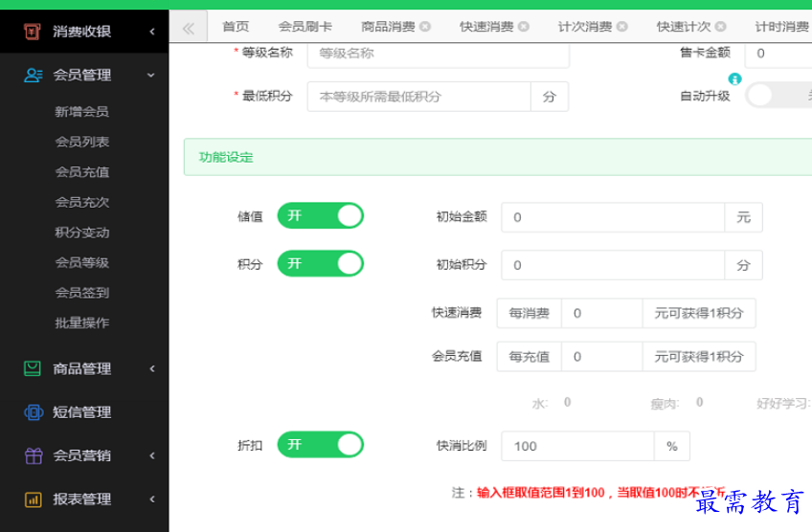Click the 商品管理 shopping bag icon
This screenshot has height=532, width=812.
pos(33,368)
